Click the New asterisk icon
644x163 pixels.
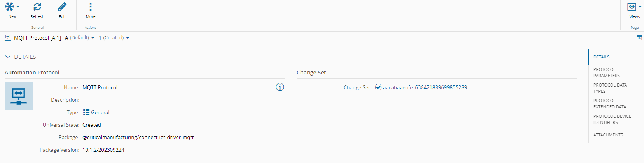point(9,7)
